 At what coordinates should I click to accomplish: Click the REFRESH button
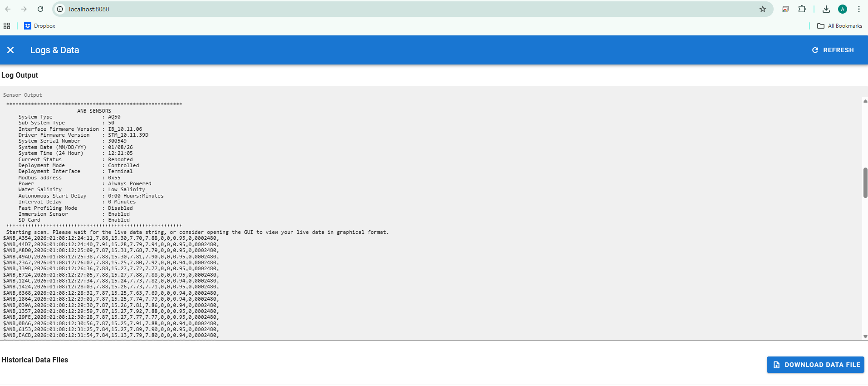(x=833, y=50)
